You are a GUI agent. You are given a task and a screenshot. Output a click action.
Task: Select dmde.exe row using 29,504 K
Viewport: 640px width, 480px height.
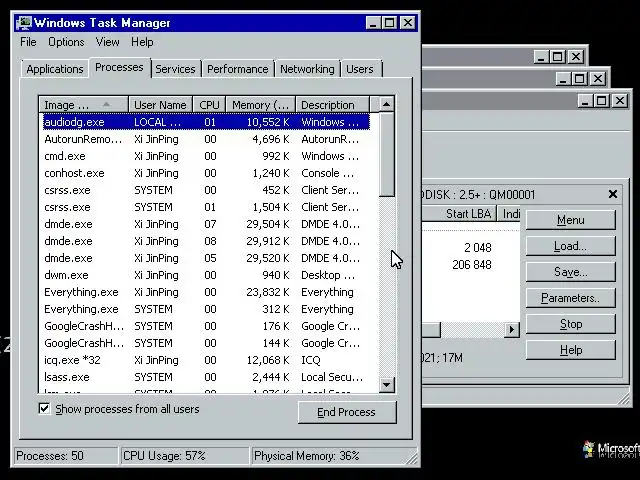coord(207,224)
